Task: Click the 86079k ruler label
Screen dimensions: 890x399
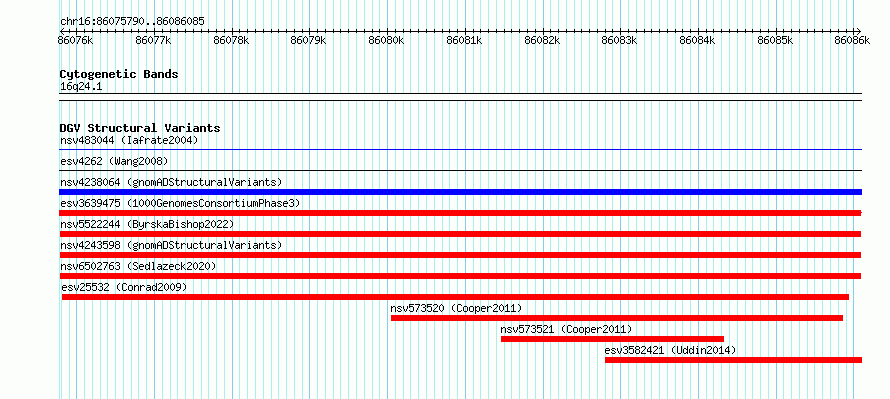Action: tap(309, 40)
